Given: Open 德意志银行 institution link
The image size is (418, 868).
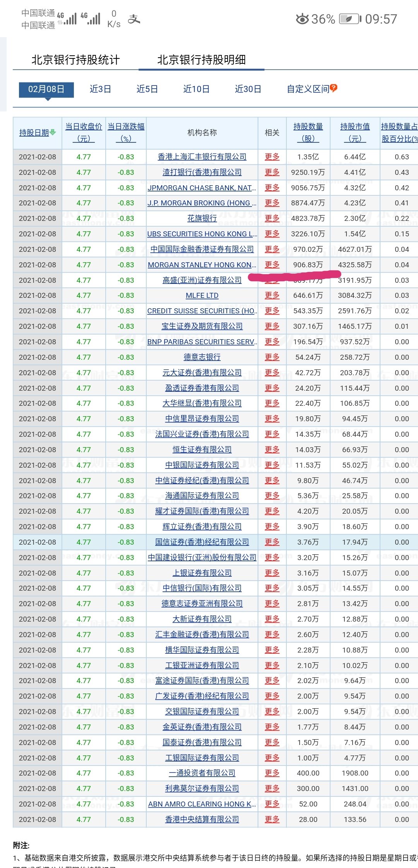Looking at the screenshot, I should (202, 357).
